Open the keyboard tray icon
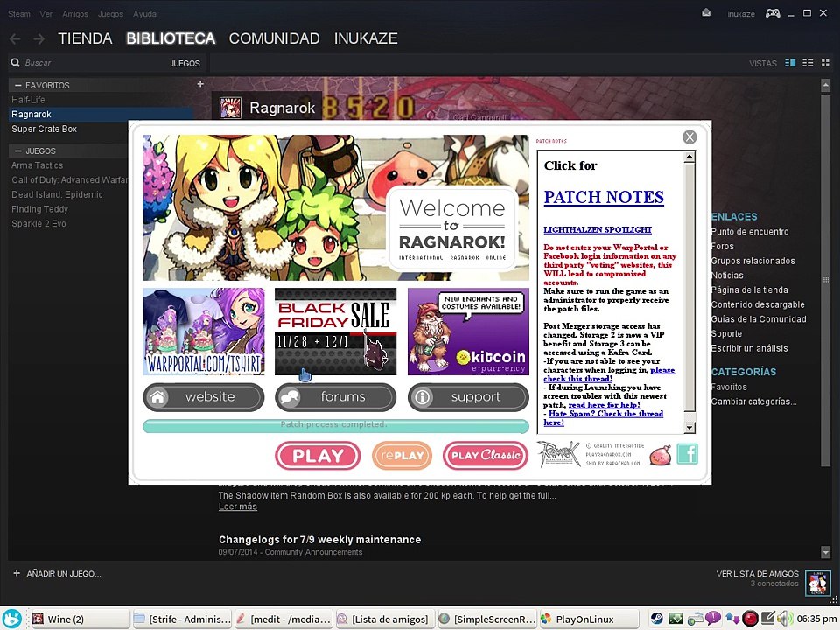 tap(695, 619)
